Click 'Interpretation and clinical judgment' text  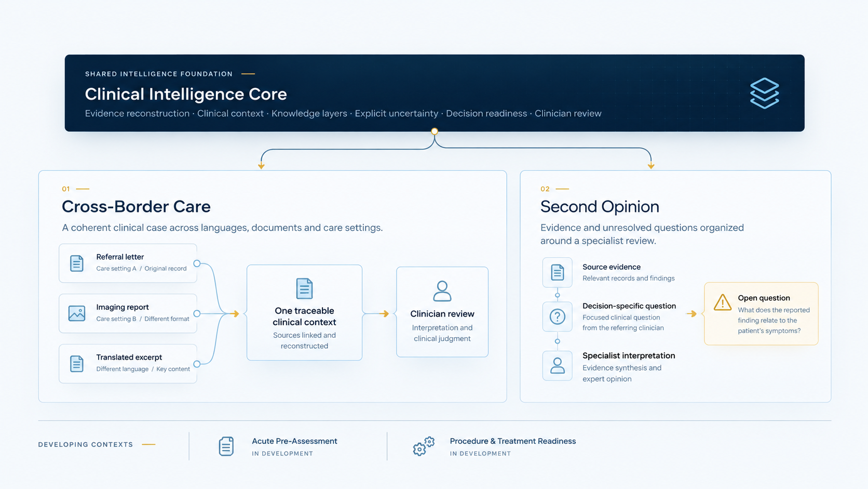pos(442,333)
